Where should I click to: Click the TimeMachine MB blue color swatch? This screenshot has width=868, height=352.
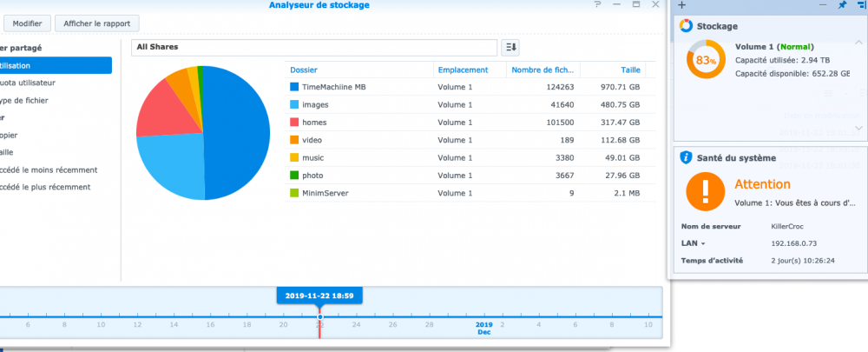pos(295,87)
